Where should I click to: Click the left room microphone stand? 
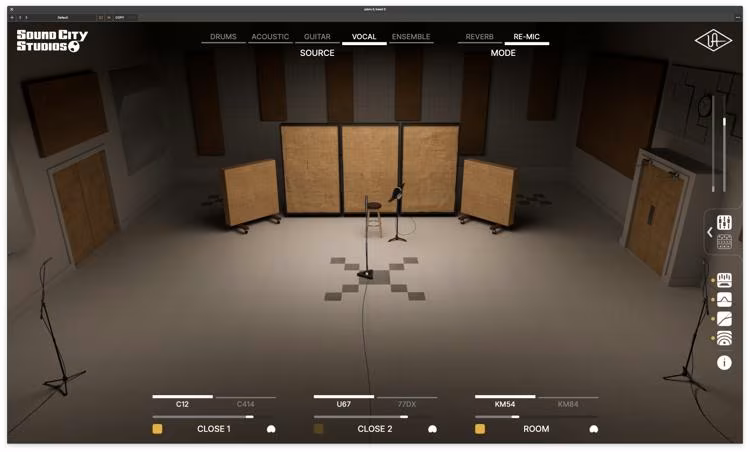click(54, 328)
